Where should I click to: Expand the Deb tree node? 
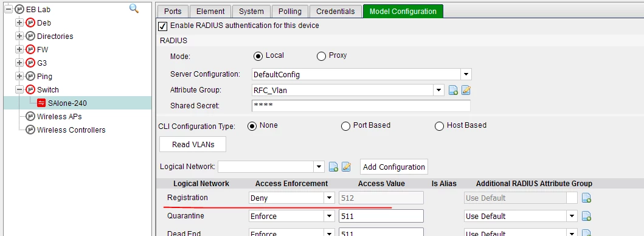point(19,23)
